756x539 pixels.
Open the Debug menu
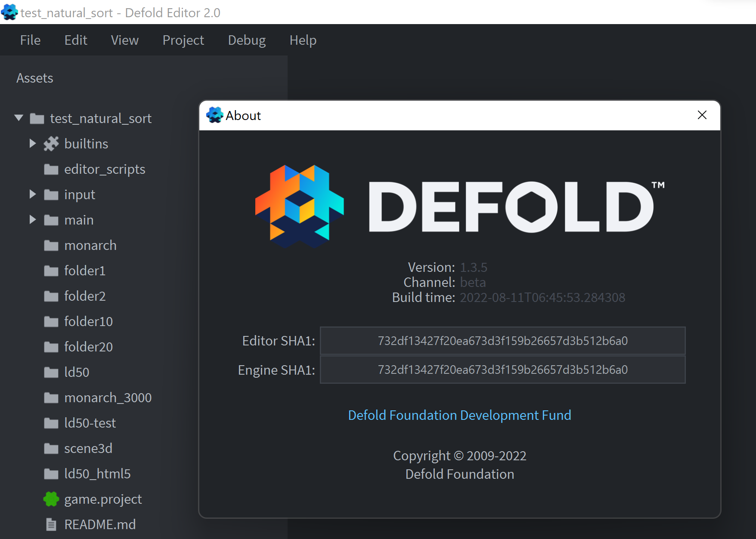(x=246, y=40)
